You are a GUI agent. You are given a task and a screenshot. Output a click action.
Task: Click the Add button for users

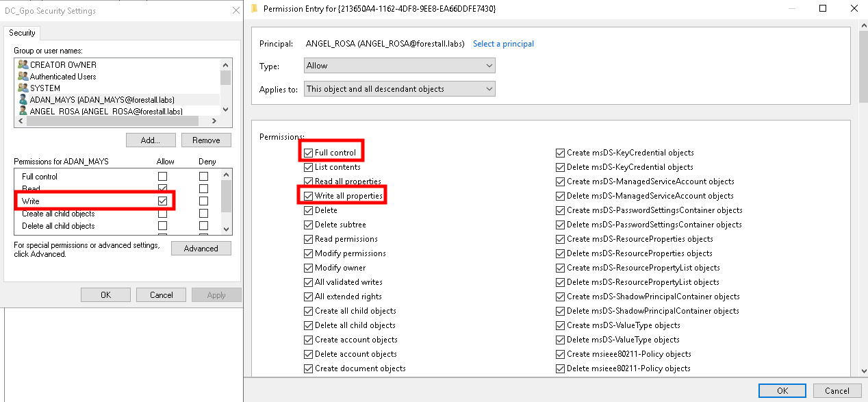tap(150, 140)
